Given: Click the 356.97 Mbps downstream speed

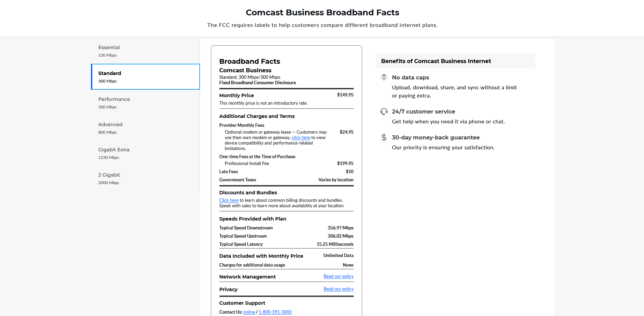Looking at the screenshot, I should pos(340,228).
